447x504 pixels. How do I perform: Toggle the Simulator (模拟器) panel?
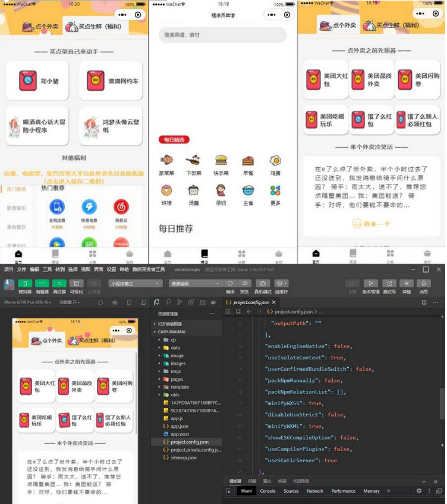[25, 284]
